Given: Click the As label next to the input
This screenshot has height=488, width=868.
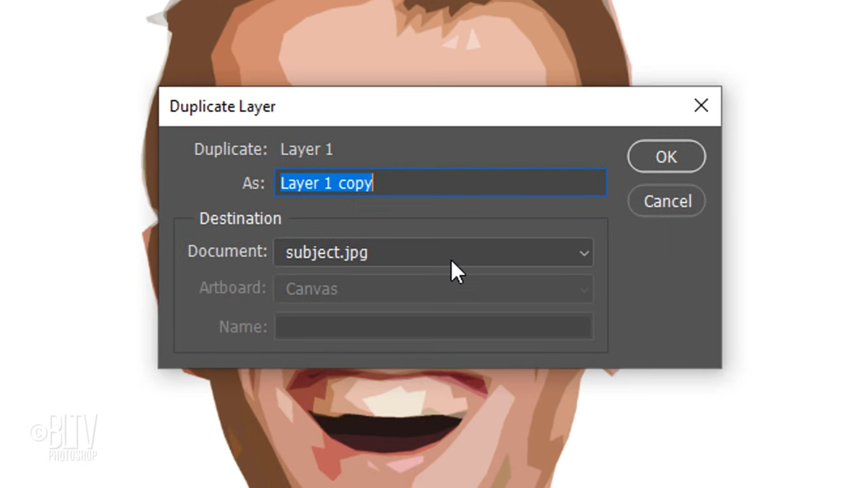Looking at the screenshot, I should (x=253, y=183).
